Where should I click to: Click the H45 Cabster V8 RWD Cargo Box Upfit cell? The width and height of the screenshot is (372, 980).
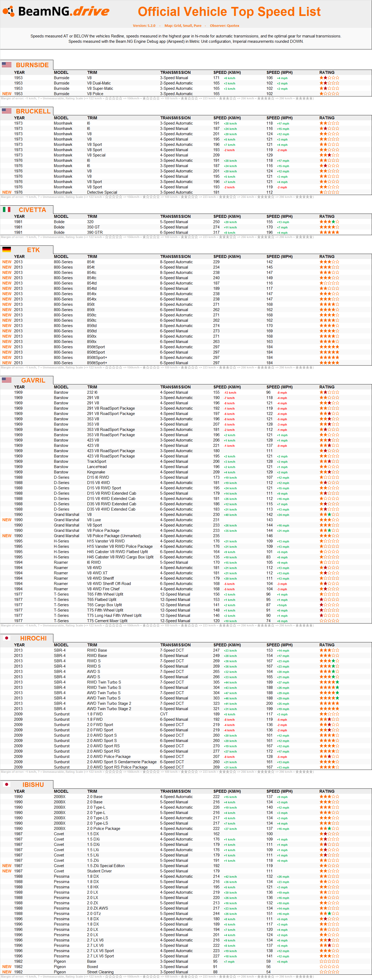tap(120, 557)
